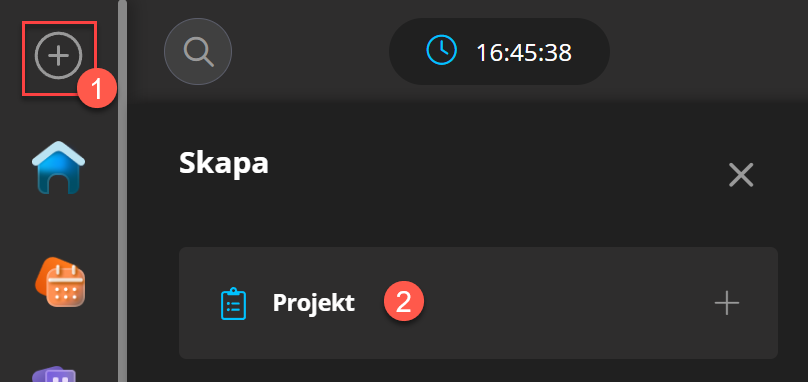
Task: Select the Projekt label text
Action: [x=314, y=303]
